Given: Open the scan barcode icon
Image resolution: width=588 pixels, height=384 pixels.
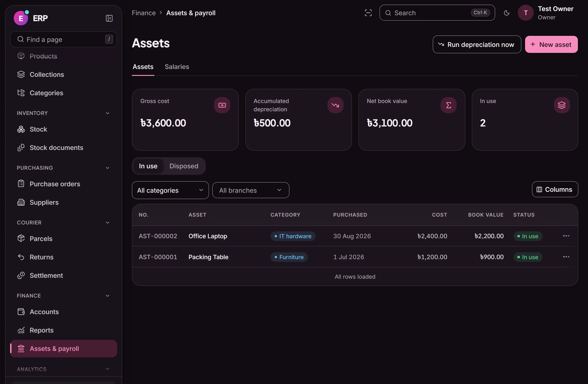Looking at the screenshot, I should 368,13.
